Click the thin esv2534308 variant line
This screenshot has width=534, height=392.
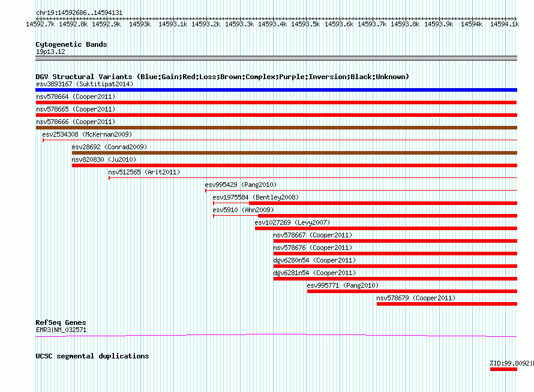[280, 140]
